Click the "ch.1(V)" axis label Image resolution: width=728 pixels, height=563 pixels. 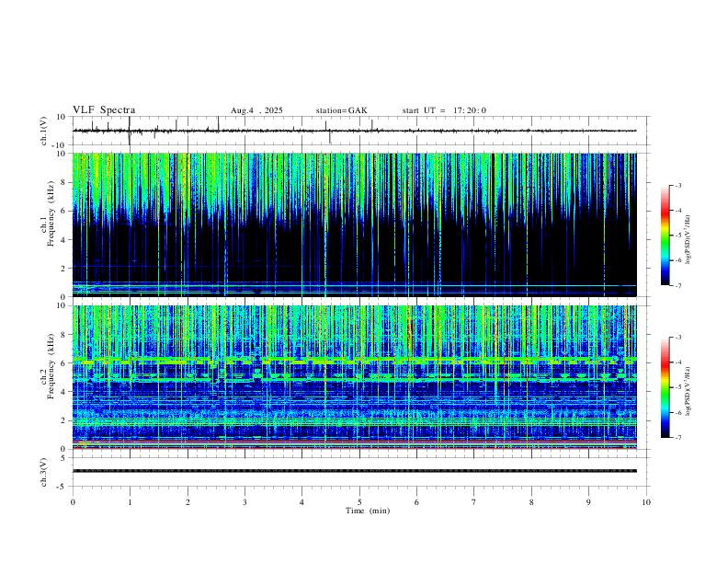(44, 131)
